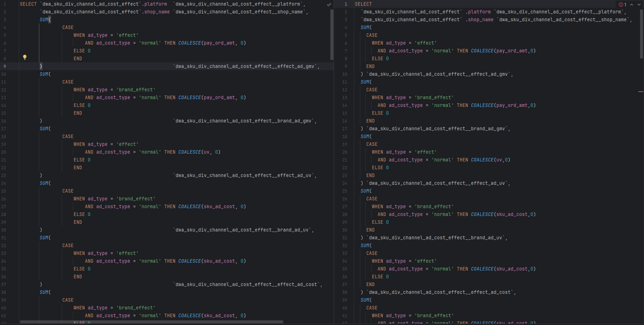Click the green checkmark inspection icon in left pane
Image resolution: width=644 pixels, height=325 pixels.
[x=329, y=5]
